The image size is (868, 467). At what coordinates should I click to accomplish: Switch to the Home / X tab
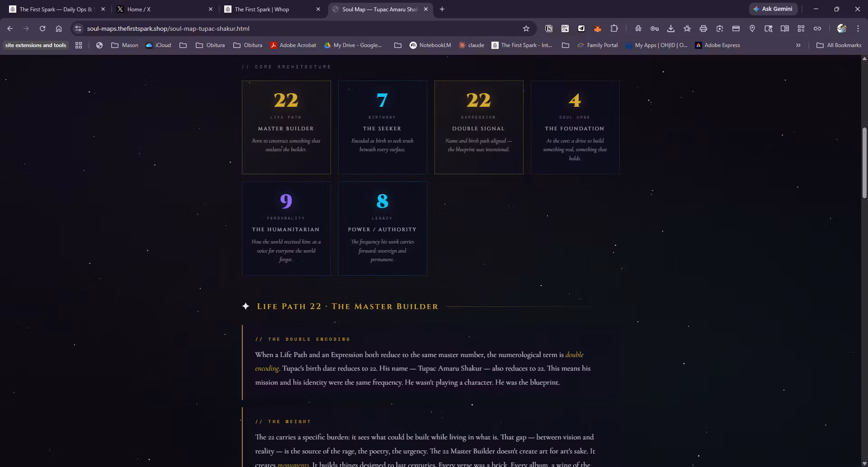pyautogui.click(x=165, y=9)
